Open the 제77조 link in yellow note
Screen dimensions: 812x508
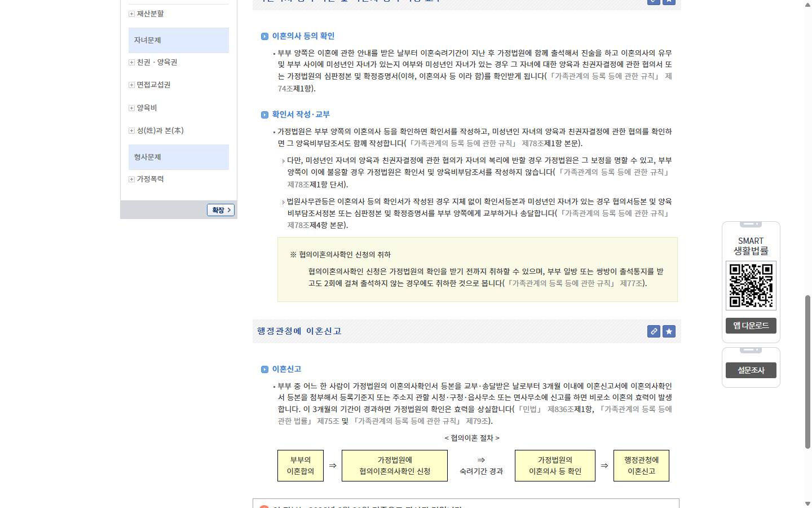tap(631, 283)
